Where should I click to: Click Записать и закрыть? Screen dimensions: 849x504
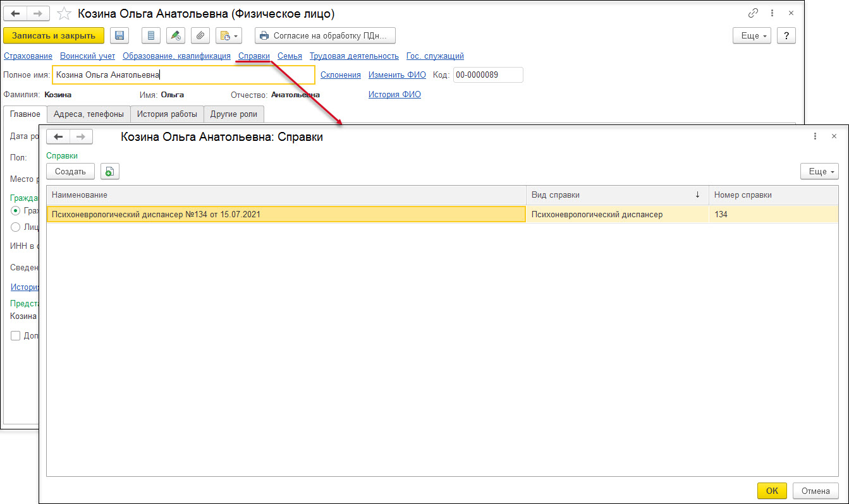(54, 35)
